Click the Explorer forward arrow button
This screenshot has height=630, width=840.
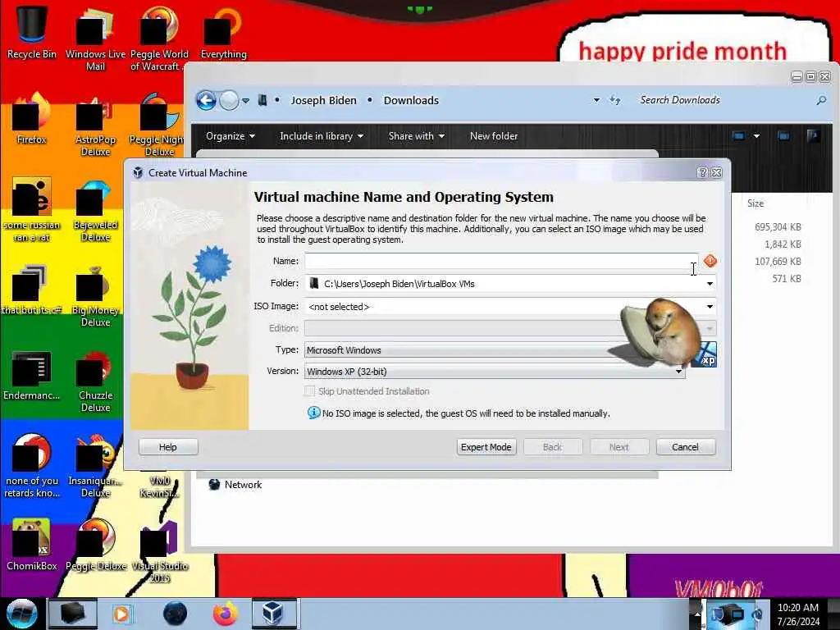230,100
